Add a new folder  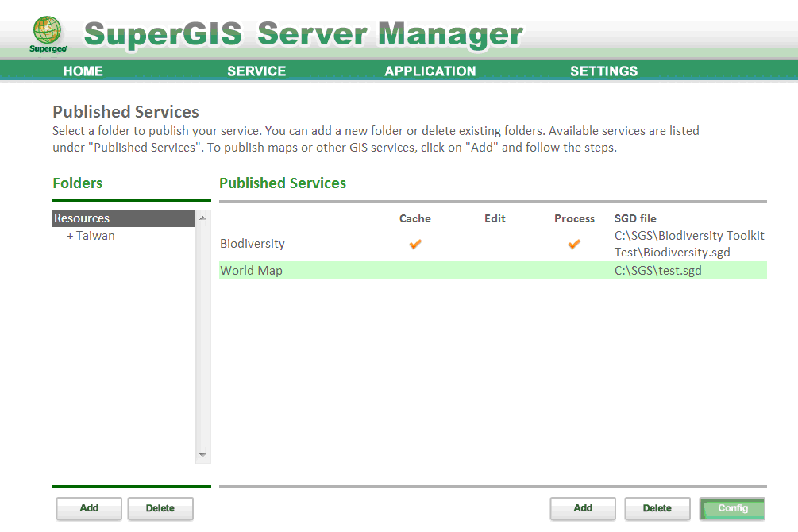tap(89, 508)
